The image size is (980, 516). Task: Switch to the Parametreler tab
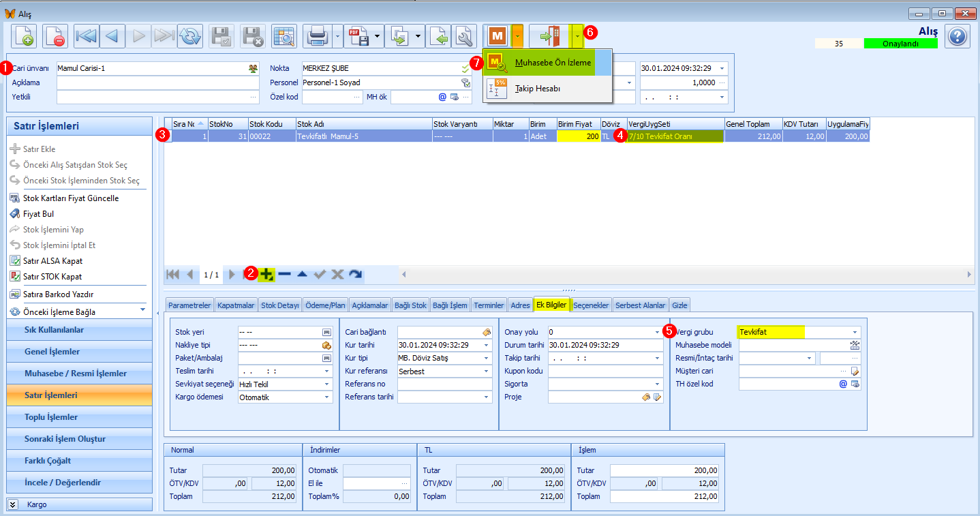coord(190,305)
